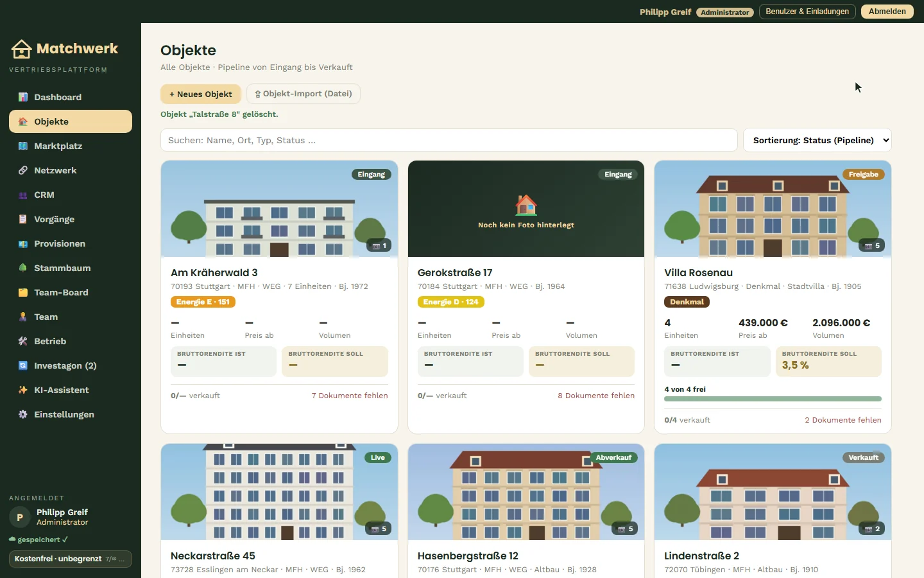
Task: Click the KI-Assistent sparkle icon
Action: 23,390
